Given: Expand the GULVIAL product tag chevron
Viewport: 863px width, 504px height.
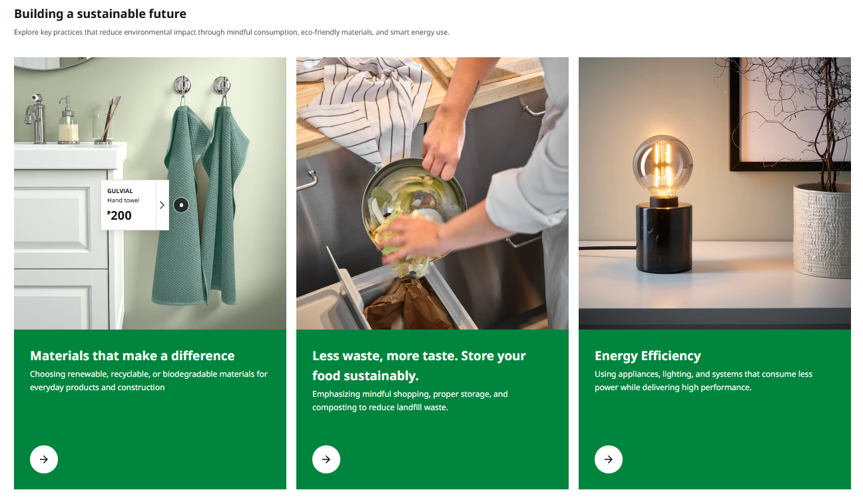Looking at the screenshot, I should coord(162,205).
